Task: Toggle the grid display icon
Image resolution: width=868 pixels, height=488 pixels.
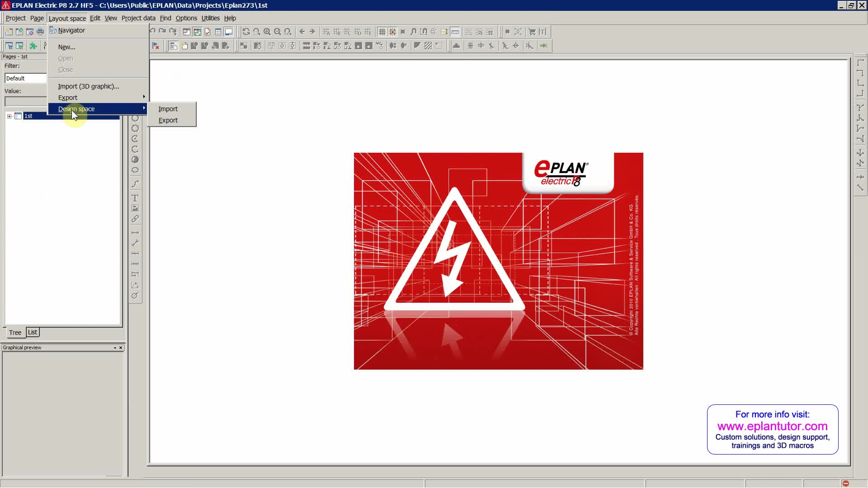Action: coord(382,32)
